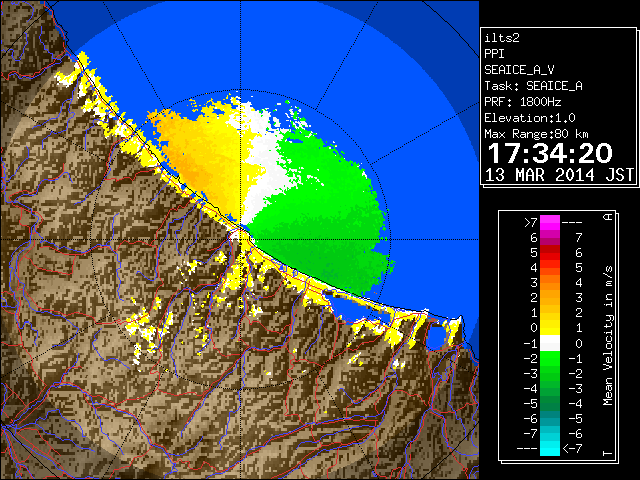Click the bright green -1 legend swatch

tap(550, 358)
